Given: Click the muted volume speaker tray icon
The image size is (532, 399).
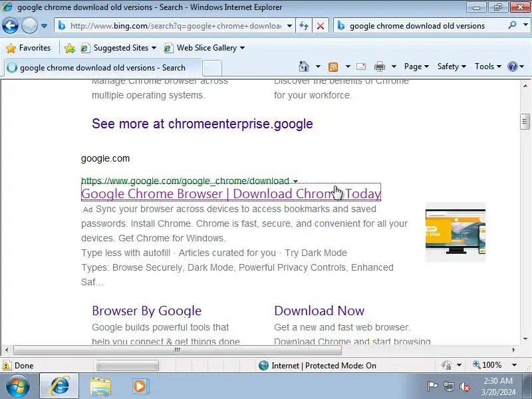Looking at the screenshot, I should point(464,386).
